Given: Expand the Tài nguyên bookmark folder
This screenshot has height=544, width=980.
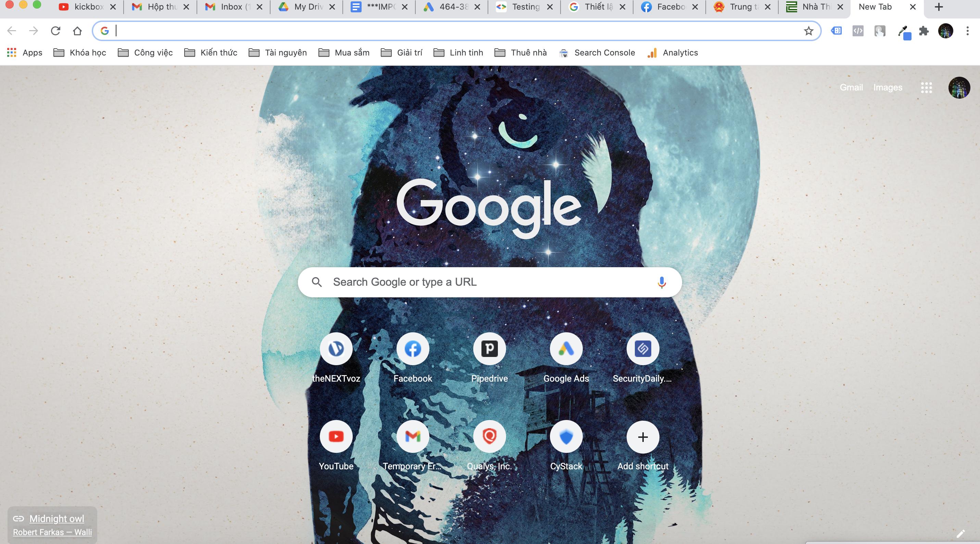Looking at the screenshot, I should pos(277,52).
